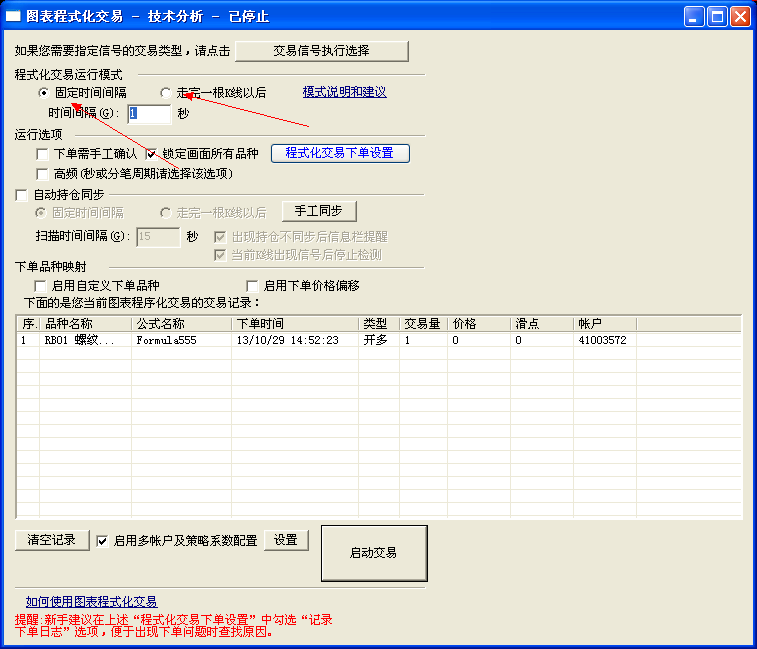The height and width of the screenshot is (649, 757).
Task: Click the 手工同步 button
Action: point(319,211)
